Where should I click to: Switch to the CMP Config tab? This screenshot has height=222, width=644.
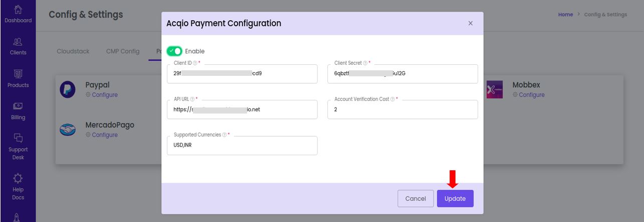pyautogui.click(x=123, y=51)
